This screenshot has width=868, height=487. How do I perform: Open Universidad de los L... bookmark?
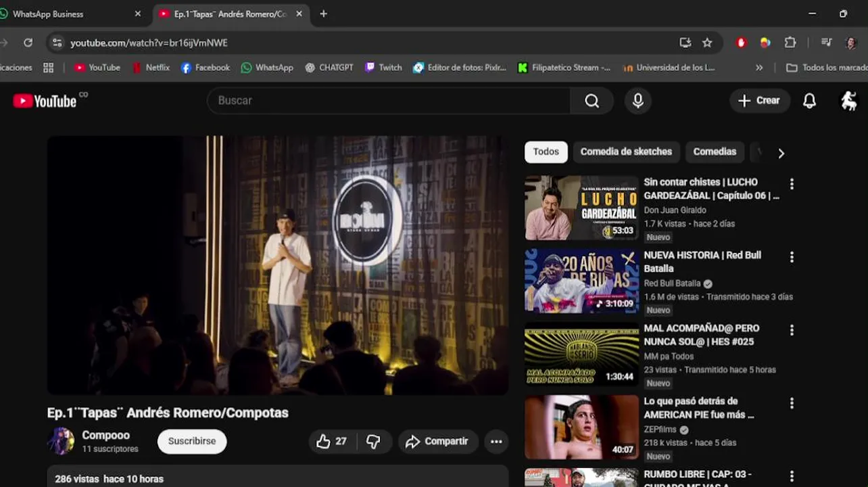pos(669,68)
